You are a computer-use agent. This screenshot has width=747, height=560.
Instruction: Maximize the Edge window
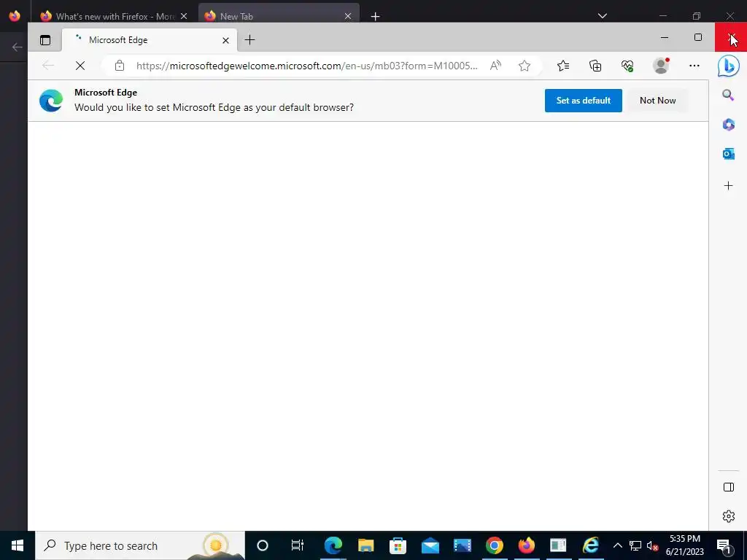698,37
